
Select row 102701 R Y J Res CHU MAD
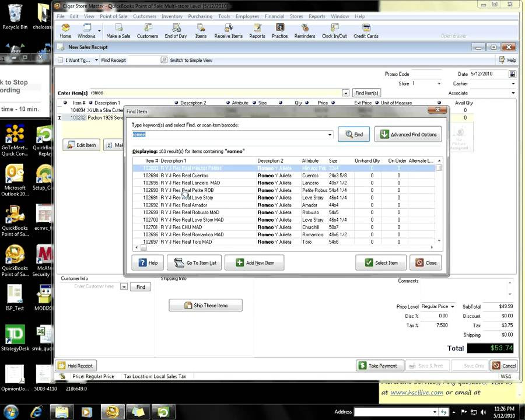284,227
